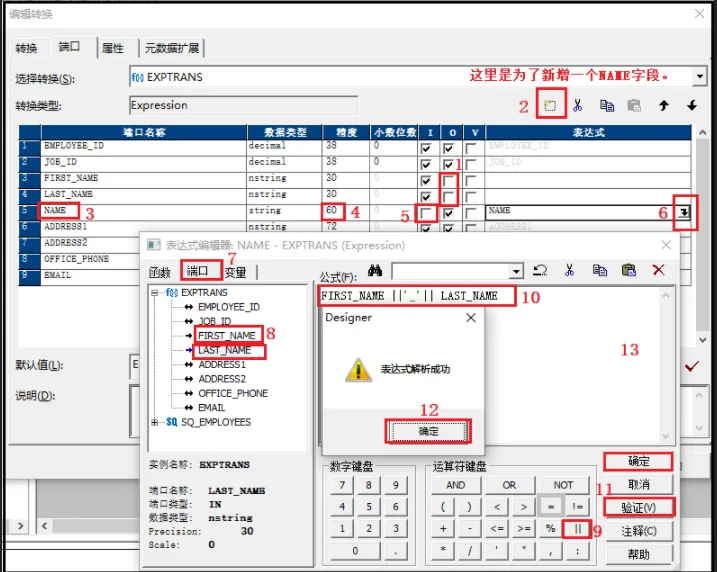Move port down with down arrow
717x572 pixels.
coord(692,106)
